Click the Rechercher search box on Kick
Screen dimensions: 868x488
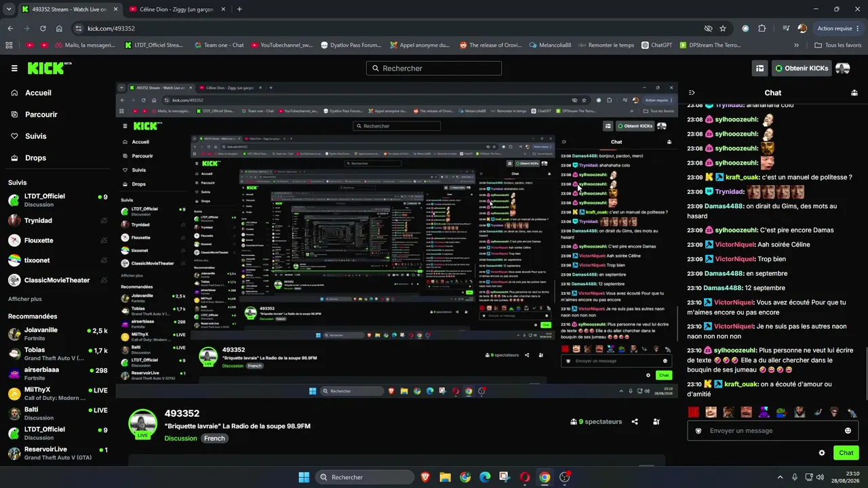point(434,68)
